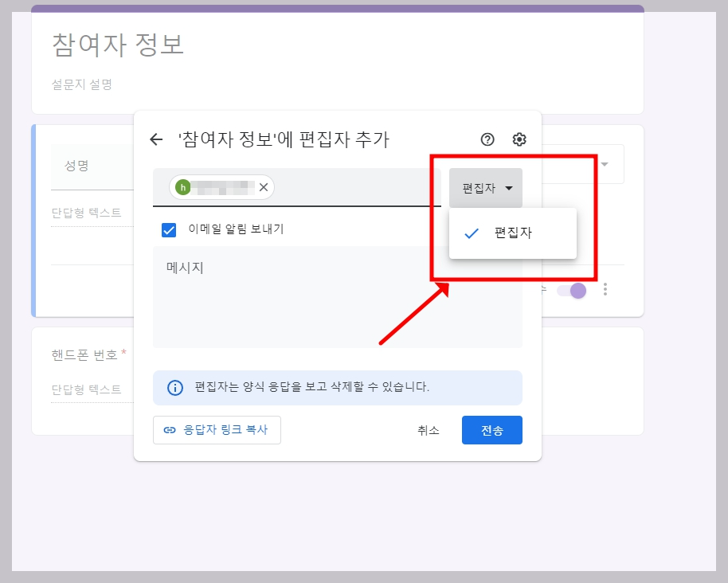Open the three-dot more options menu

click(x=605, y=290)
